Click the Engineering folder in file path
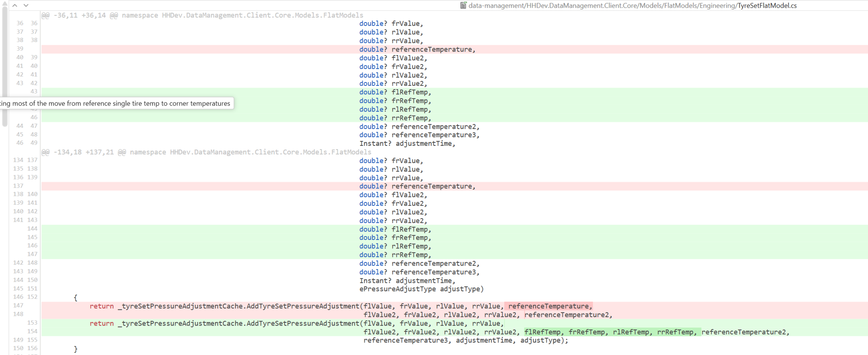 [x=713, y=5]
